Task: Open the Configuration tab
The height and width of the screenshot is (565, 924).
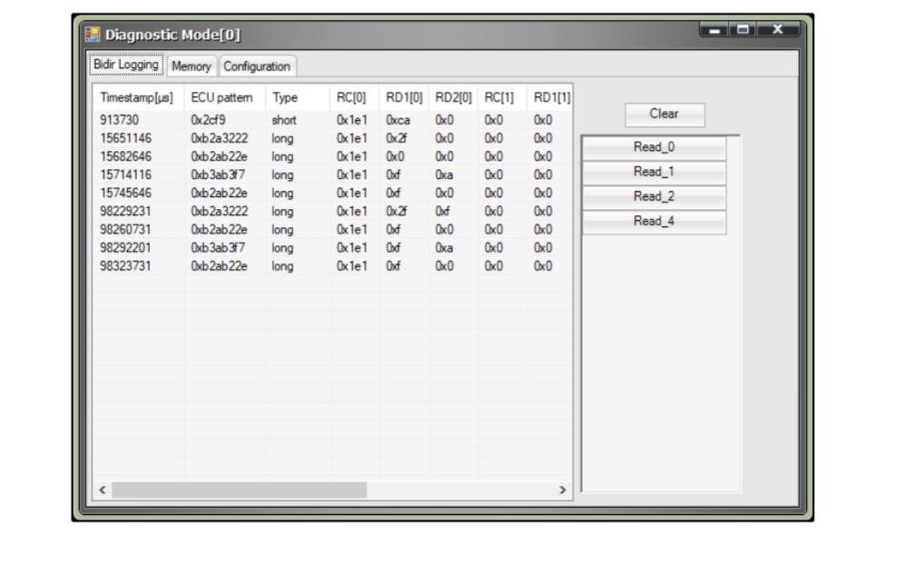Action: (257, 66)
